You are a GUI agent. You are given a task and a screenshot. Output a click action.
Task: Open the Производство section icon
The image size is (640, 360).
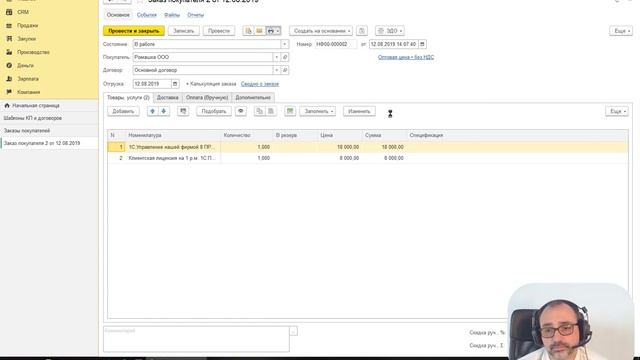(x=9, y=52)
